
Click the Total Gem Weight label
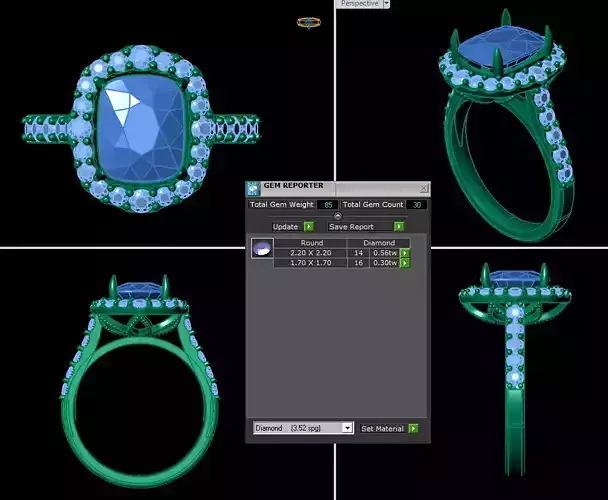coord(282,204)
